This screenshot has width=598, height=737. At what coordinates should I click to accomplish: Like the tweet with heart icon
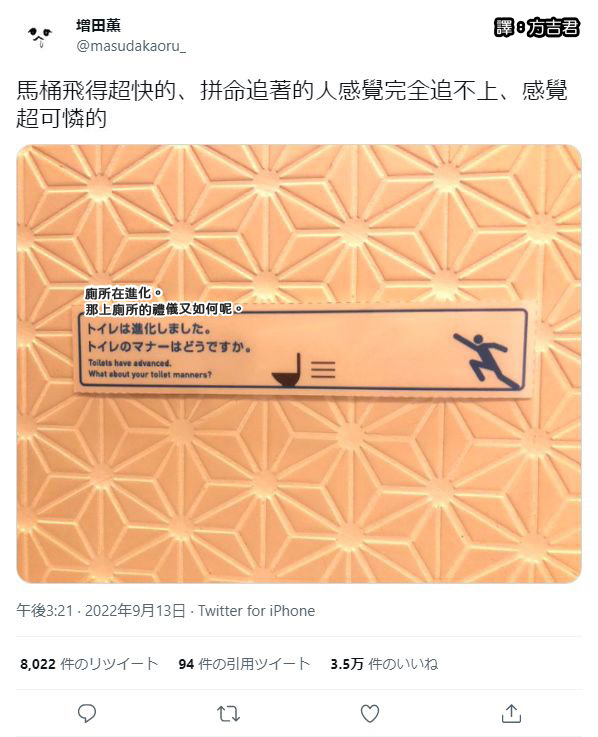370,713
